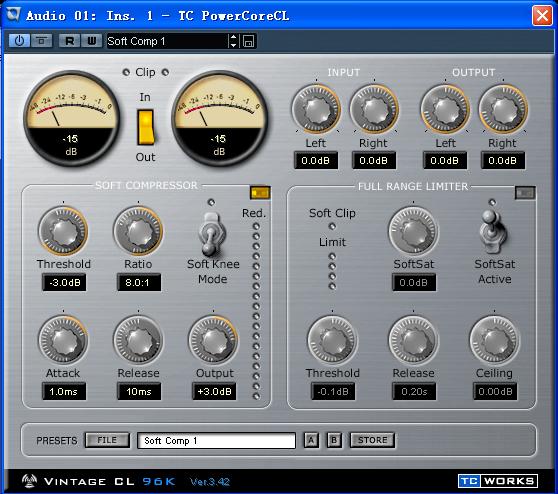Click the Soft Comp 1 preset name field
Viewport: 558px width, 494px height.
point(216,441)
